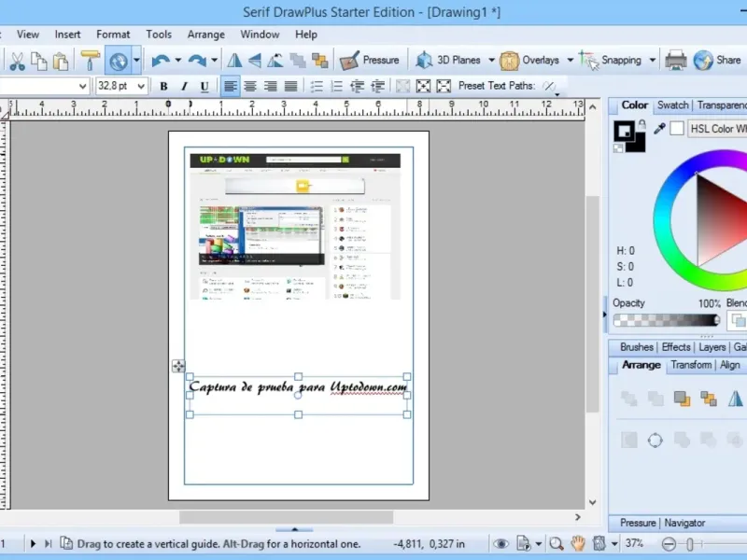Click the increase indent icon

tap(378, 86)
